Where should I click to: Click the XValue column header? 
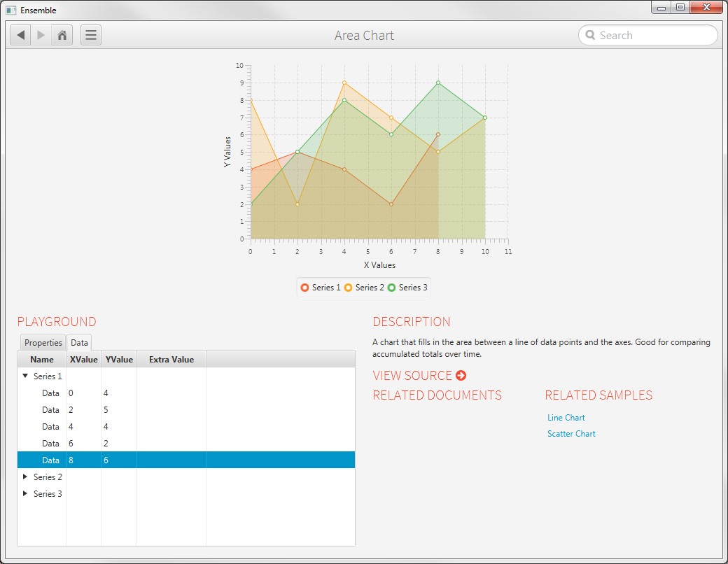click(83, 359)
